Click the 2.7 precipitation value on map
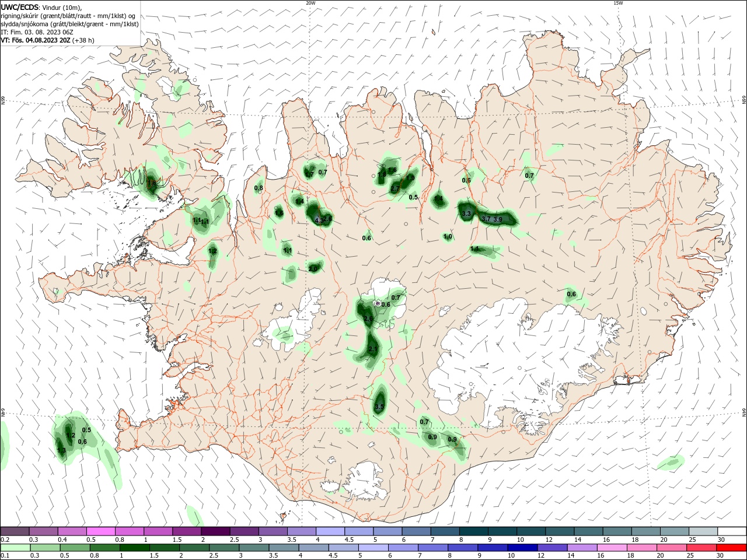Viewport: 747px width, 560px height. tap(395, 188)
